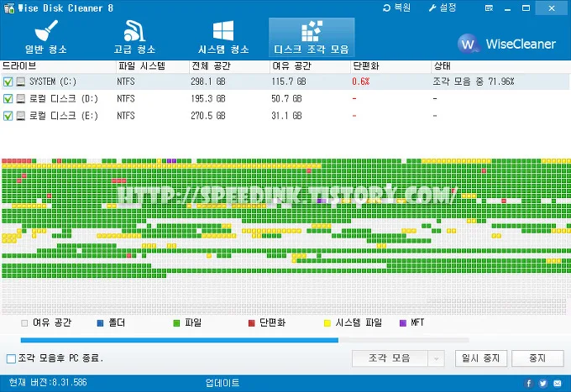Click status 조각 모음 중 71.96%
Image resolution: width=571 pixels, height=392 pixels.
click(474, 81)
